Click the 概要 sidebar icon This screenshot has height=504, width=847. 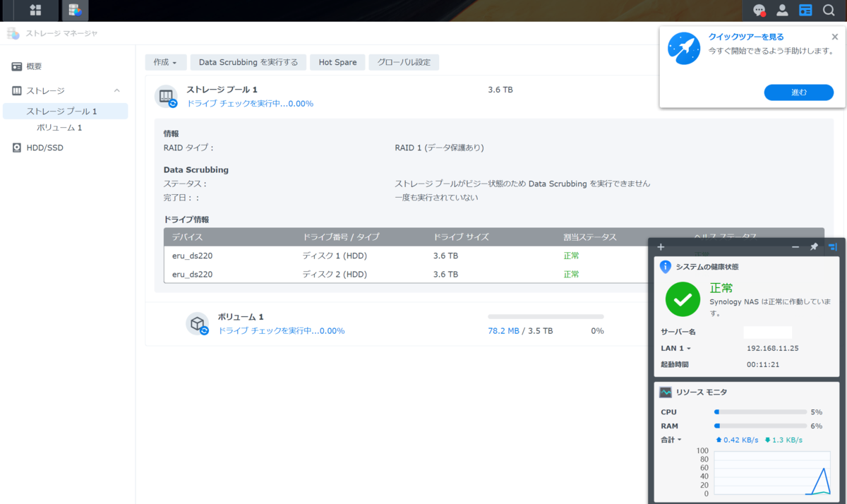pyautogui.click(x=17, y=66)
